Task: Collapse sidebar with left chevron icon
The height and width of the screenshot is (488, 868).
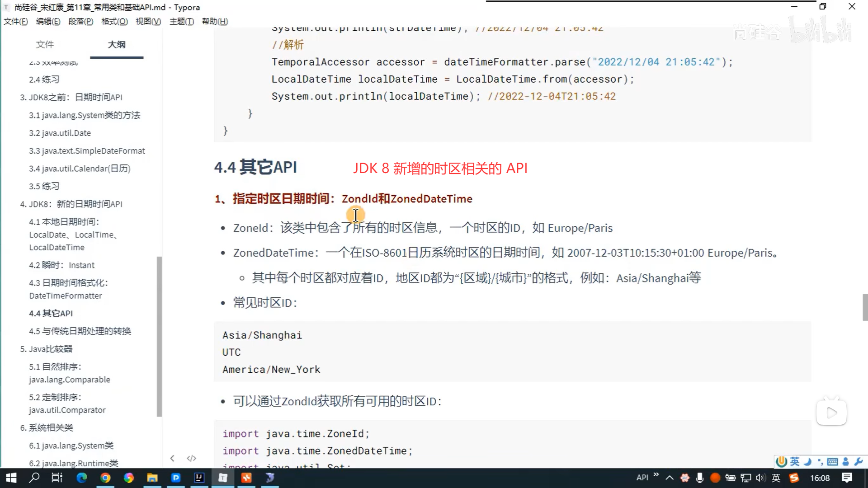Action: (x=172, y=458)
